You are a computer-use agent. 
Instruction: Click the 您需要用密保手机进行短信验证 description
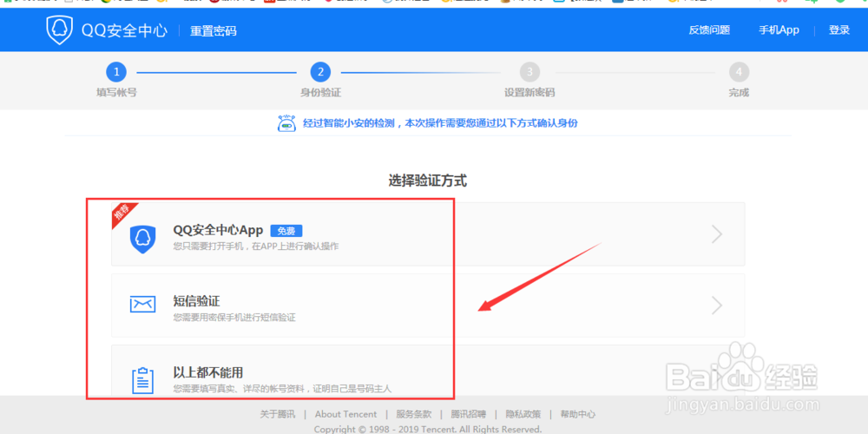(x=234, y=318)
